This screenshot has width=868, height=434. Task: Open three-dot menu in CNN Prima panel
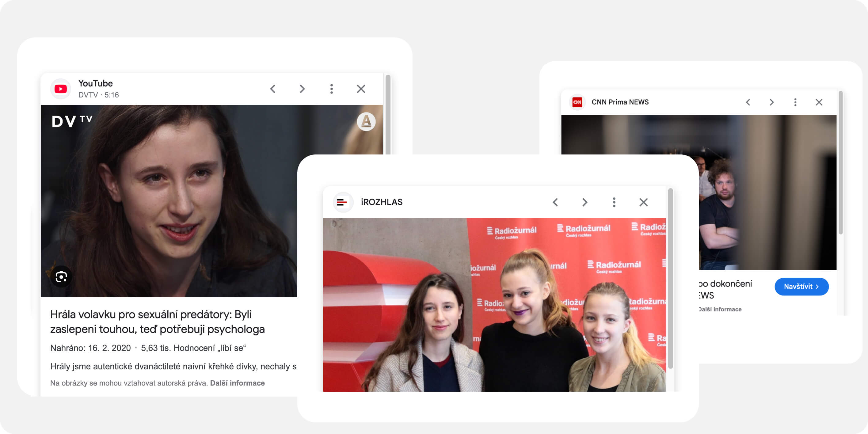coord(795,102)
